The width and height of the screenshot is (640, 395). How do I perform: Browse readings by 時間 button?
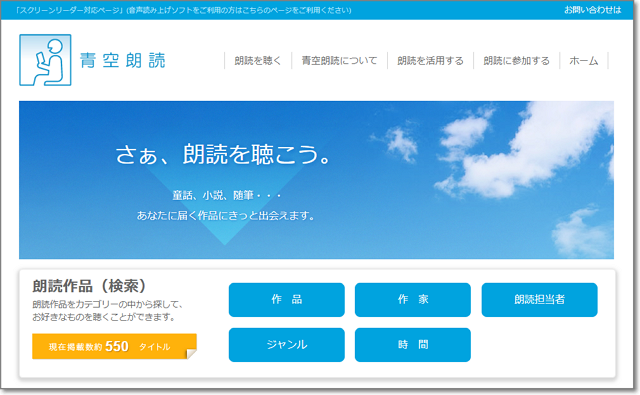[x=413, y=345]
